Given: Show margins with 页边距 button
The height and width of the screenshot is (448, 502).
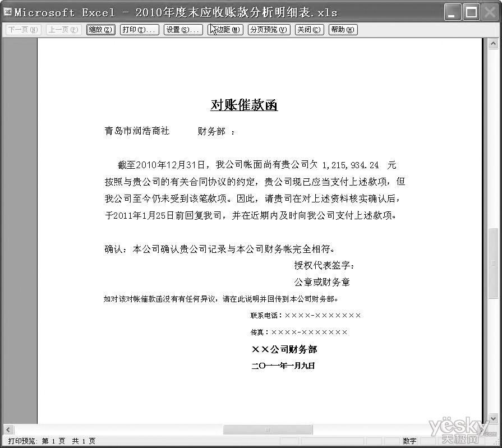Looking at the screenshot, I should pyautogui.click(x=225, y=30).
